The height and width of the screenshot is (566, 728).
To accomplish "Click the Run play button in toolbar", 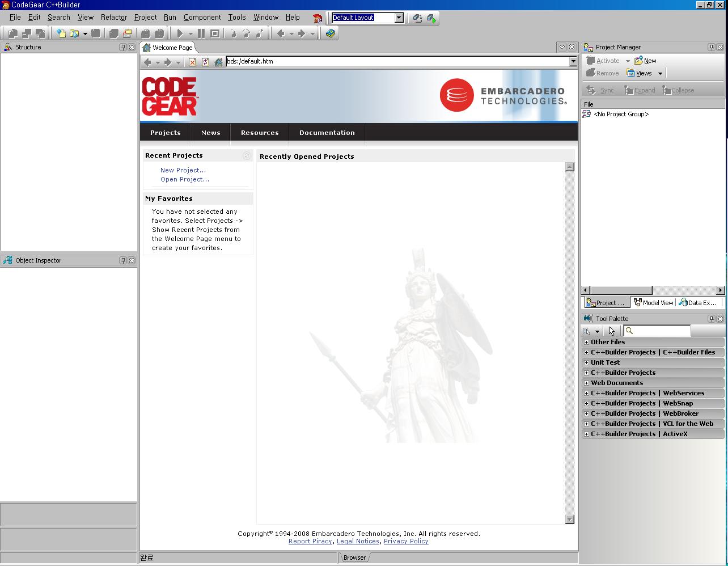I will coord(180,33).
